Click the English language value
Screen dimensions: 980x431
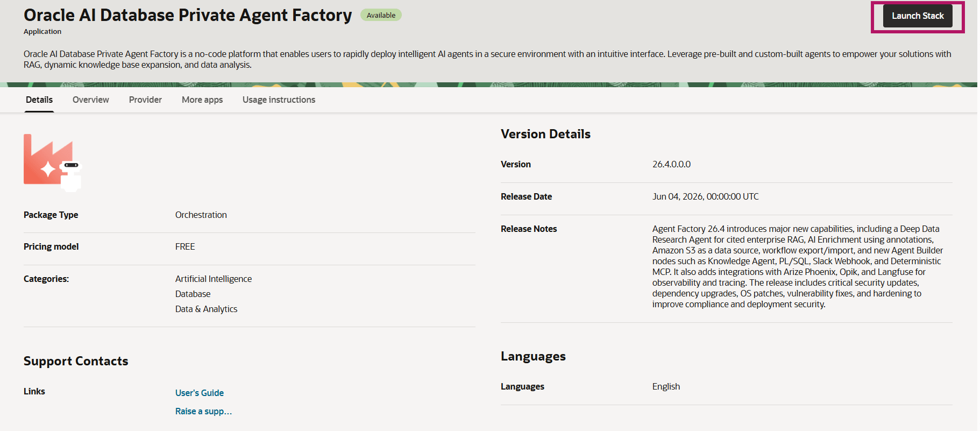coord(666,386)
